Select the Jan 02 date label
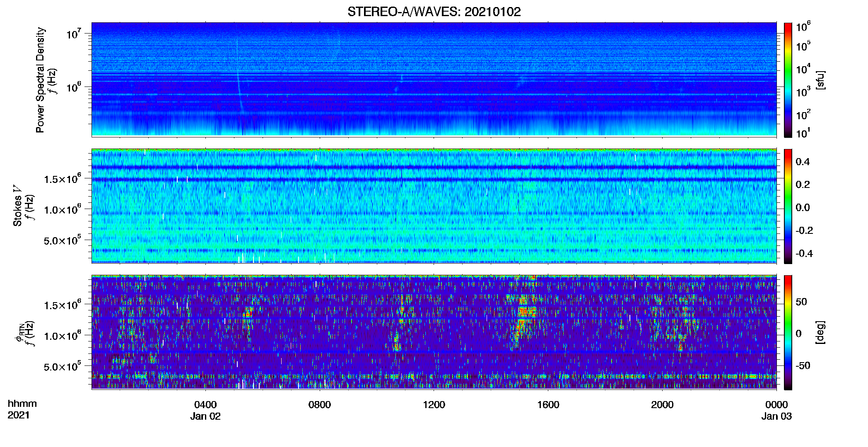This screenshot has height=447, width=868. (205, 416)
